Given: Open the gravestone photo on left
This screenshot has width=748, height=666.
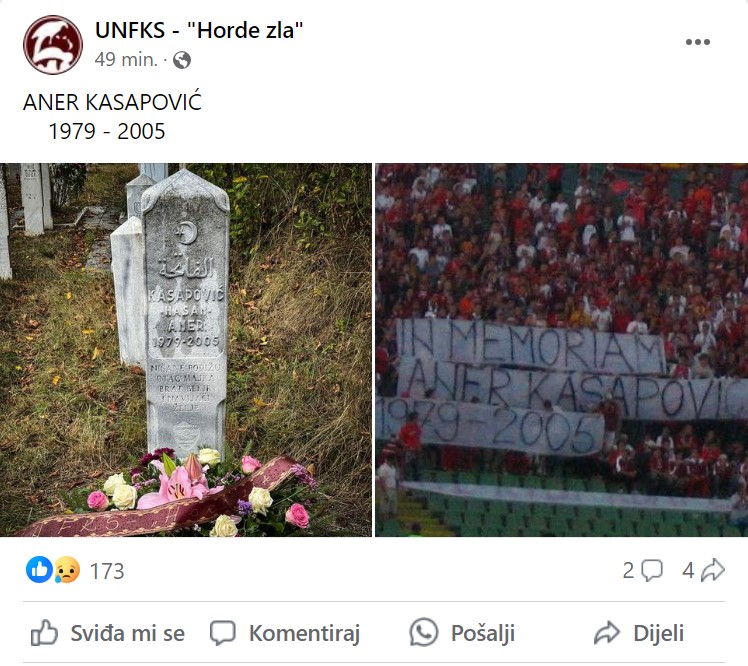Looking at the screenshot, I should click(x=186, y=350).
